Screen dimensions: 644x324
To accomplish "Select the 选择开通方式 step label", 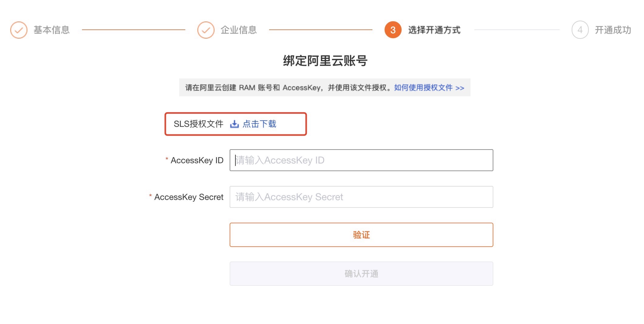I will 434,30.
